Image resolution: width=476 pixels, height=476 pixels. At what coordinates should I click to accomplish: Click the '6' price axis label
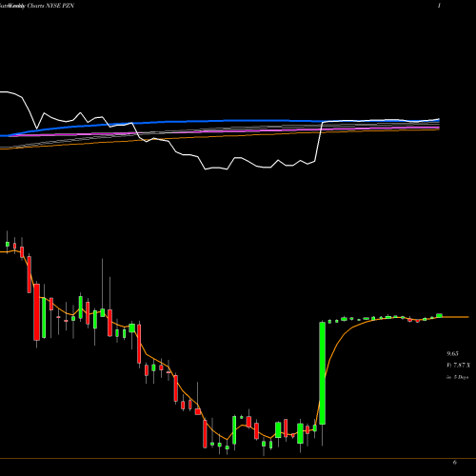point(455,463)
